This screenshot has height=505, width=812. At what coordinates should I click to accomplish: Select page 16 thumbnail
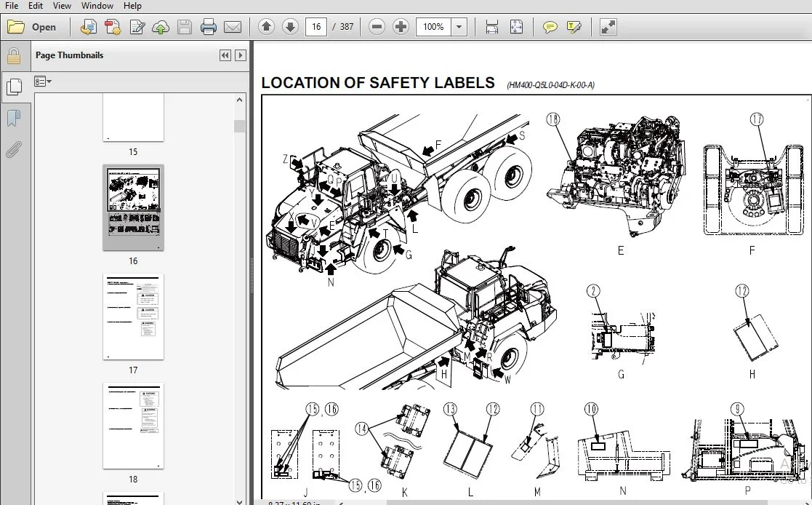[134, 208]
